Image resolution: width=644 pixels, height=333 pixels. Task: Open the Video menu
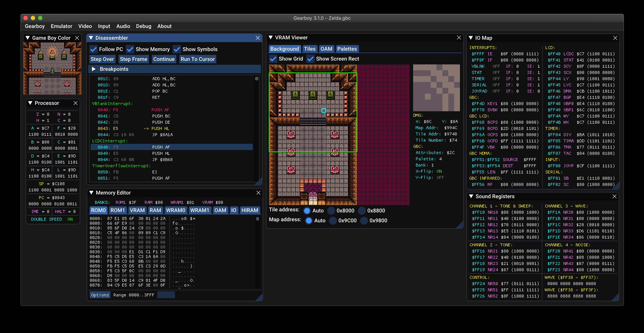[85, 26]
